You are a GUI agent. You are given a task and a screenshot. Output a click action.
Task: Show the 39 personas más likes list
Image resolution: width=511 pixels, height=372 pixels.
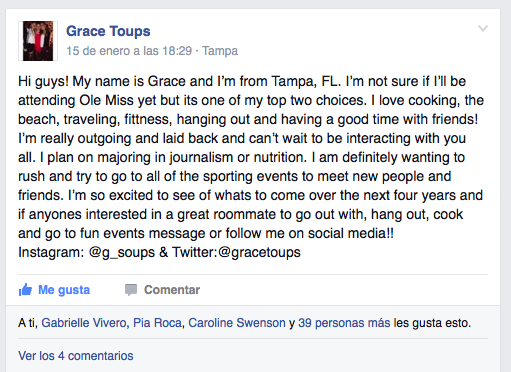(344, 323)
